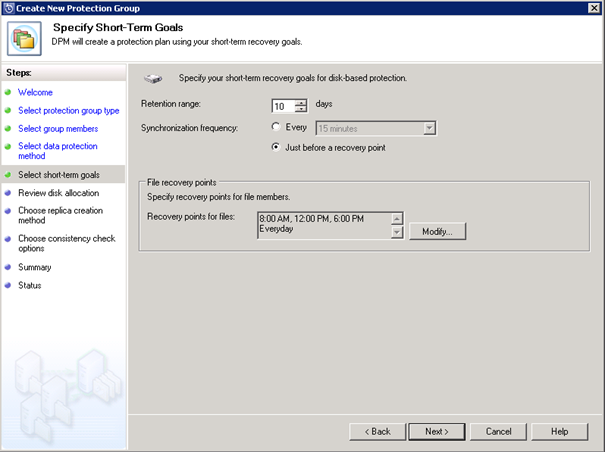Click the blue bullet next to Review disk allocation
605x452 pixels.
[x=8, y=193]
